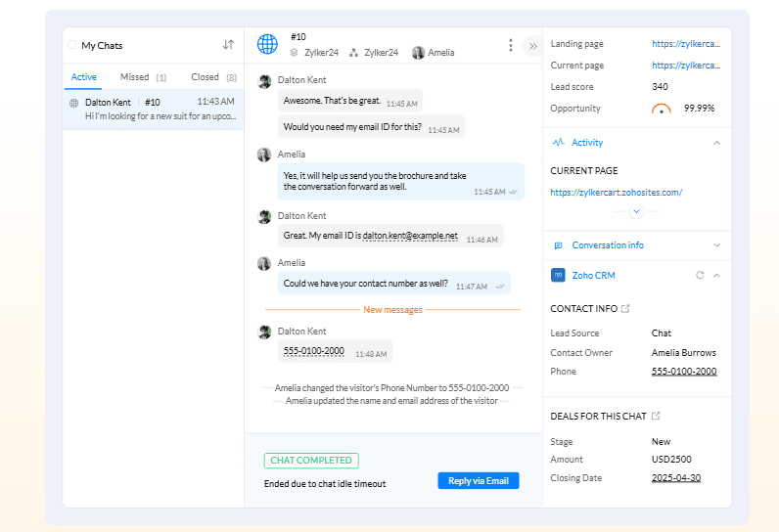Sort chats using the up-down arrows icon
Viewport: 779px width, 532px height.
click(x=229, y=45)
